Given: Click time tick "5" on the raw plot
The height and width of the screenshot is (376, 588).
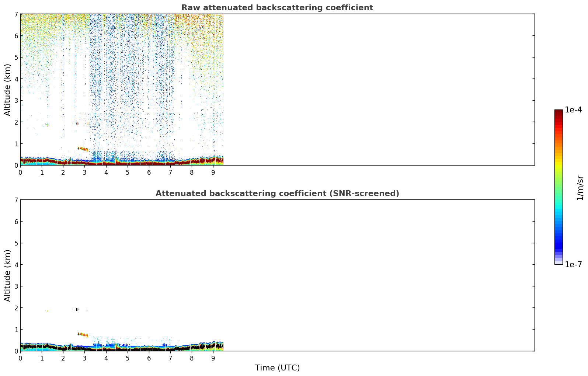Looking at the screenshot, I should [128, 172].
